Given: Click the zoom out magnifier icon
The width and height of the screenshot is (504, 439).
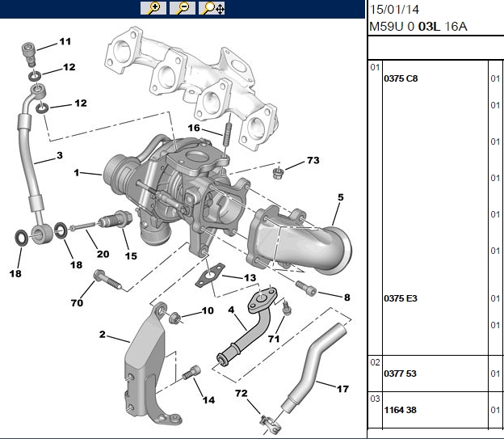Looking at the screenshot, I should [x=183, y=8].
